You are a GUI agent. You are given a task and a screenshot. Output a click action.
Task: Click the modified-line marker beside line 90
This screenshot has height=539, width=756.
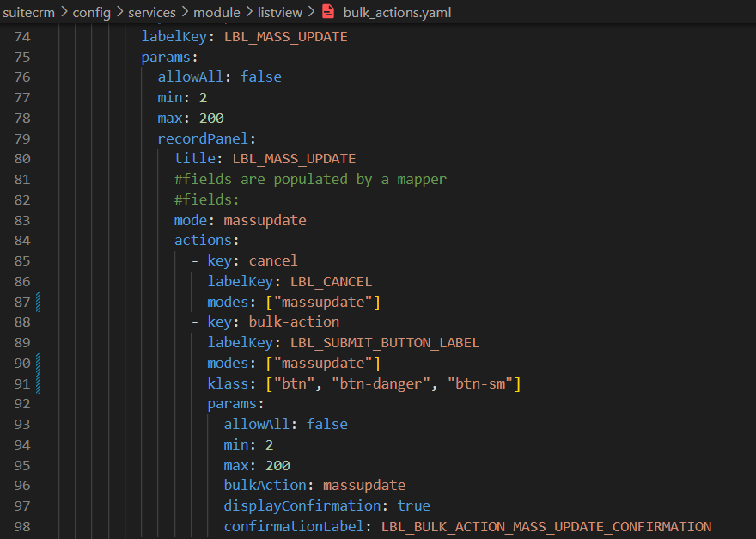tap(38, 363)
